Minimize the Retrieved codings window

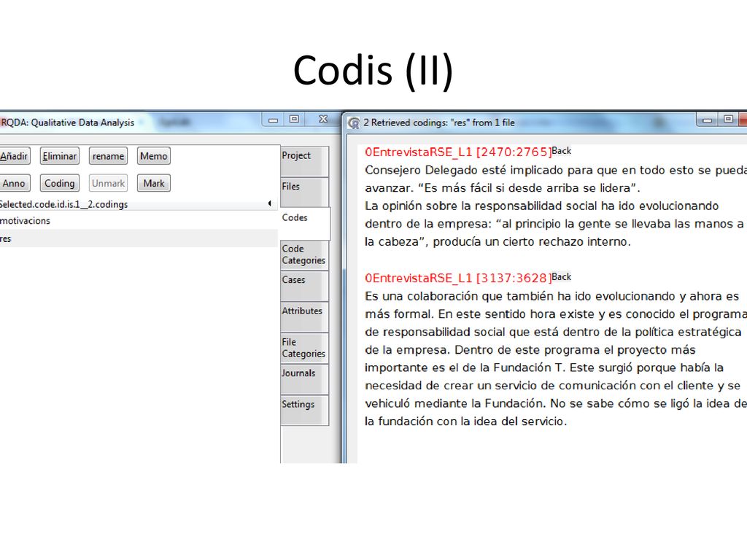(708, 120)
